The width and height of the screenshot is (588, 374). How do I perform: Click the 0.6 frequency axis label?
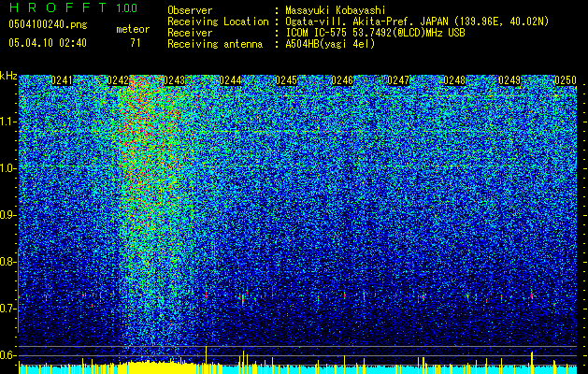click(7, 355)
